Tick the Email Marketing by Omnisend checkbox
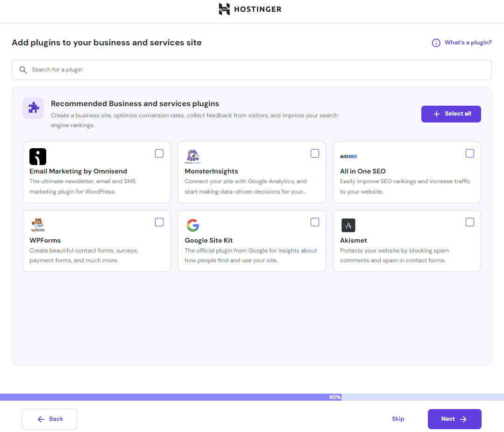The height and width of the screenshot is (432, 504). click(x=159, y=153)
